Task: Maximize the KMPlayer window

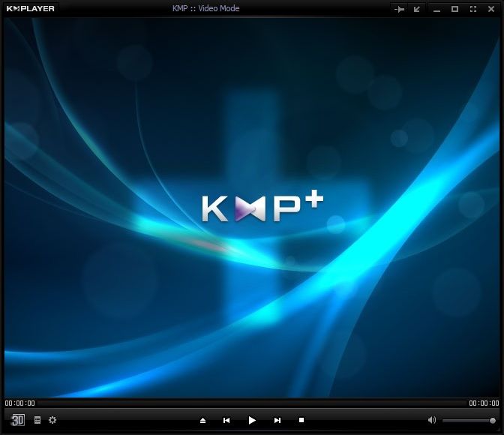Action: pyautogui.click(x=454, y=9)
